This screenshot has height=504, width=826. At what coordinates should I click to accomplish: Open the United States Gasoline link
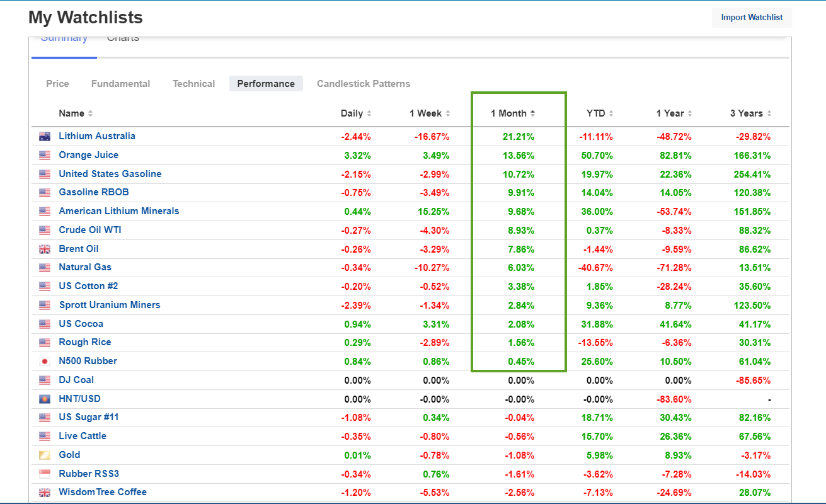pos(110,174)
